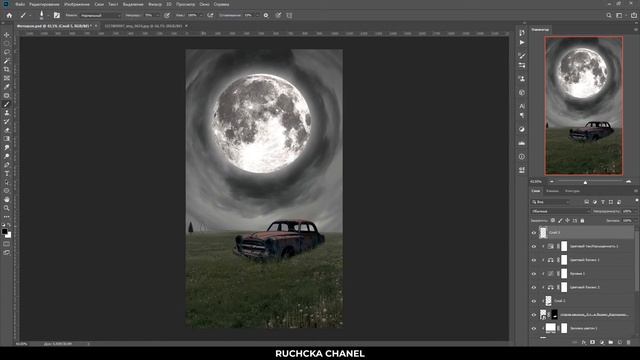Hide the smart object layer with black mask
Viewport: 640px width, 360px height.
point(533,315)
